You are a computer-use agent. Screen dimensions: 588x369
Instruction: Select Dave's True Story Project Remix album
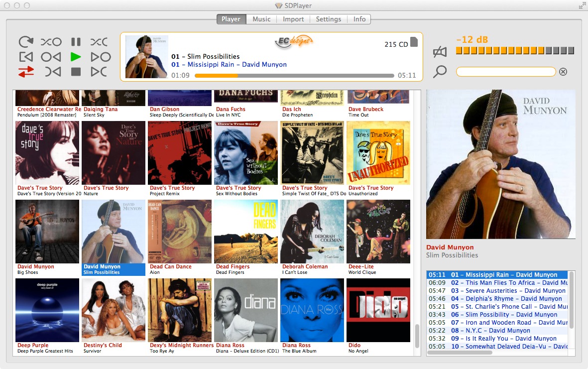point(180,159)
